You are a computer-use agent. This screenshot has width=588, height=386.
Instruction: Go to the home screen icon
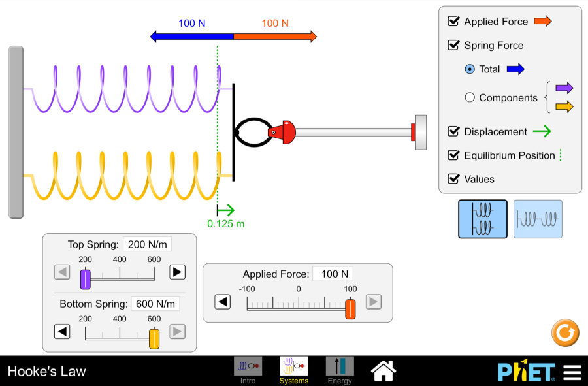(x=384, y=370)
